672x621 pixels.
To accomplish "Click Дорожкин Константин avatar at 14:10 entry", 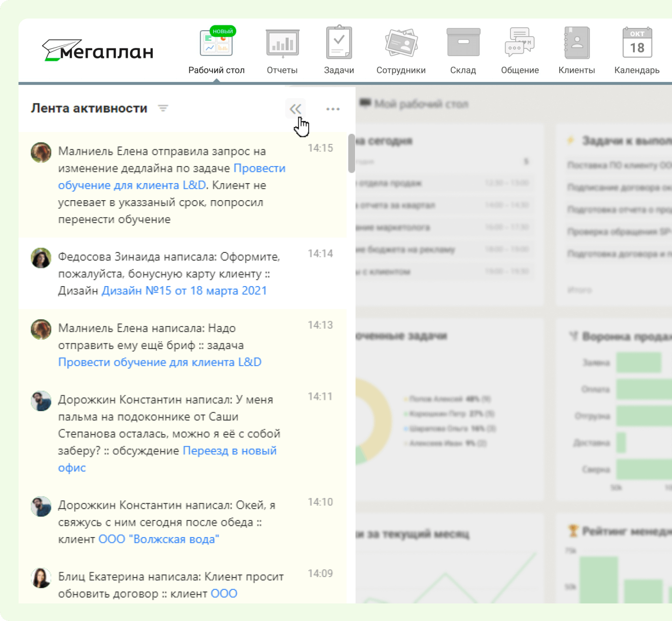I will point(41,507).
